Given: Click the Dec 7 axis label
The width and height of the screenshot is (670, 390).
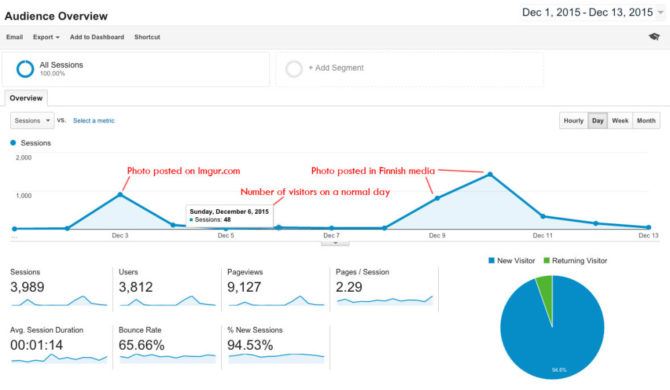Looking at the screenshot, I should pos(331,235).
